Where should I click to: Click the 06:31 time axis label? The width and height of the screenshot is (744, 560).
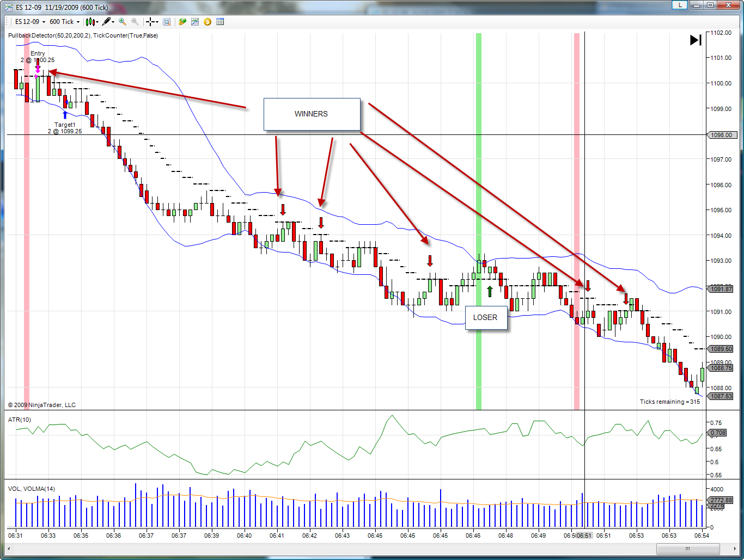16,536
